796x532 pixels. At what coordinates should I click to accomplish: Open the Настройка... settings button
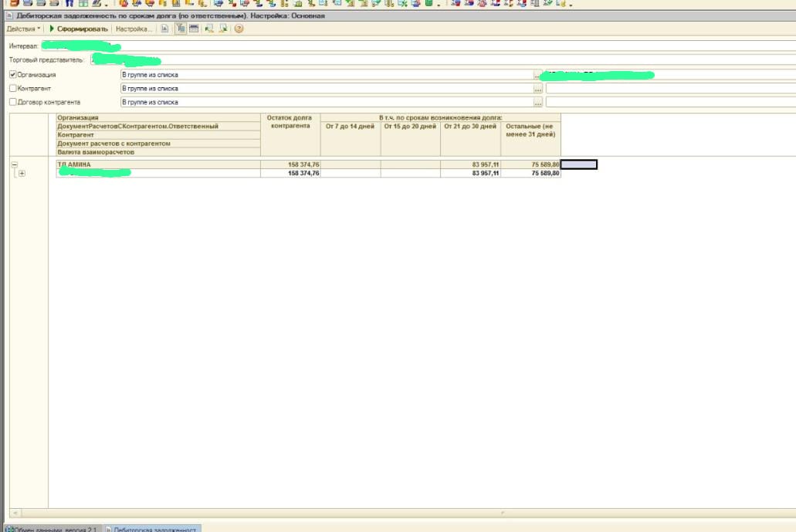pos(134,29)
